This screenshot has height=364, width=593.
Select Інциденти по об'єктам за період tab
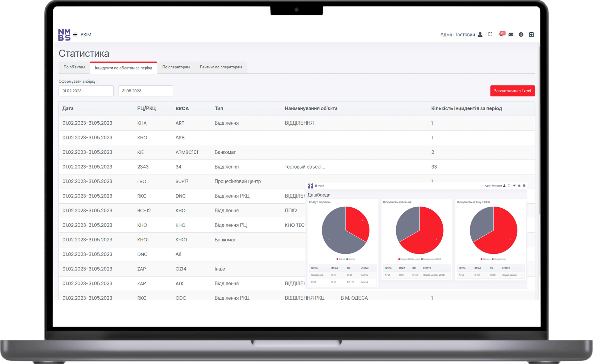point(123,68)
